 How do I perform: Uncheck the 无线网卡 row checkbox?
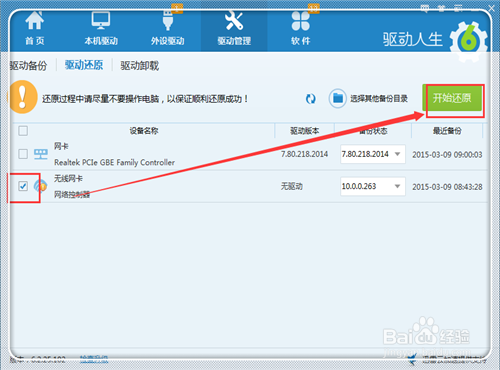click(x=23, y=186)
